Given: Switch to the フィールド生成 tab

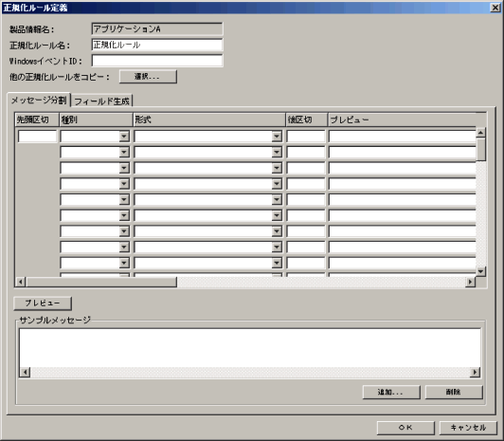Looking at the screenshot, I should pos(101,101).
